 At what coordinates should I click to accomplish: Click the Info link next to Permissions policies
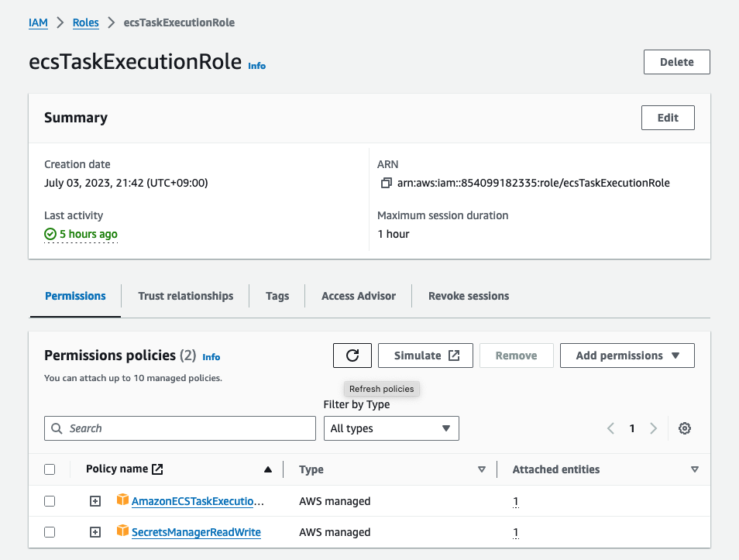pyautogui.click(x=211, y=357)
